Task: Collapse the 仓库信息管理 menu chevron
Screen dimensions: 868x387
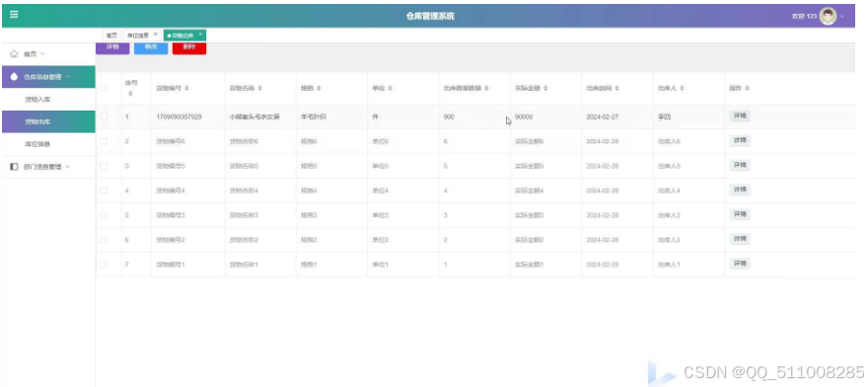Action: (67, 77)
